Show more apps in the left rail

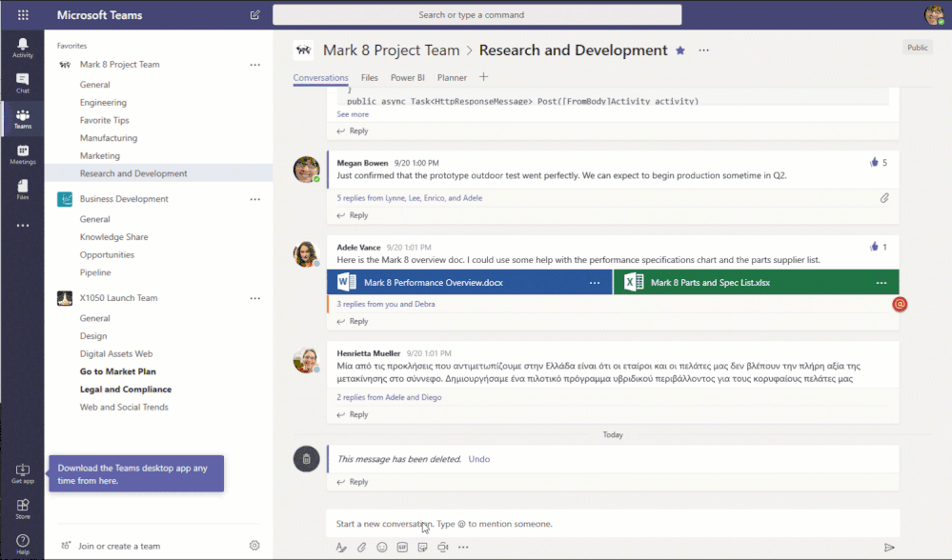tap(23, 226)
